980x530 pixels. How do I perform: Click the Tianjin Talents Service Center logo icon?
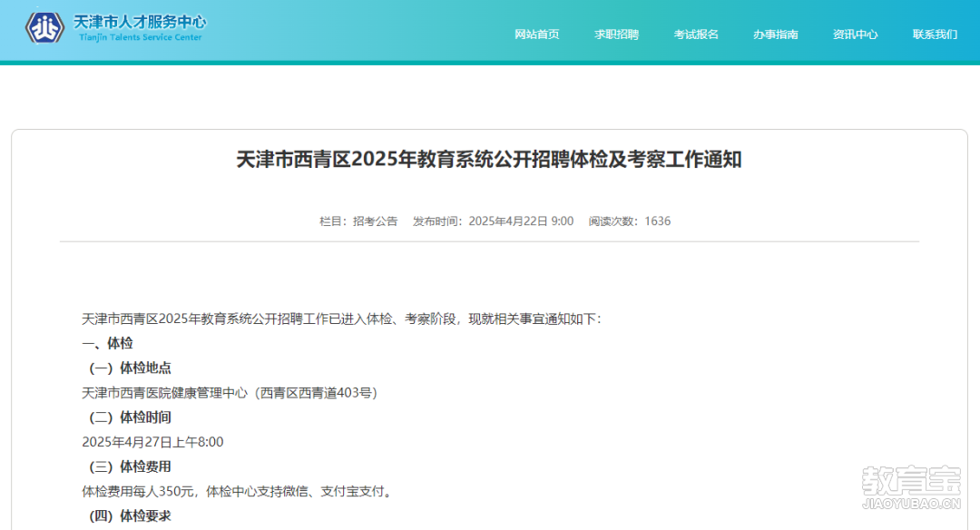(44, 28)
